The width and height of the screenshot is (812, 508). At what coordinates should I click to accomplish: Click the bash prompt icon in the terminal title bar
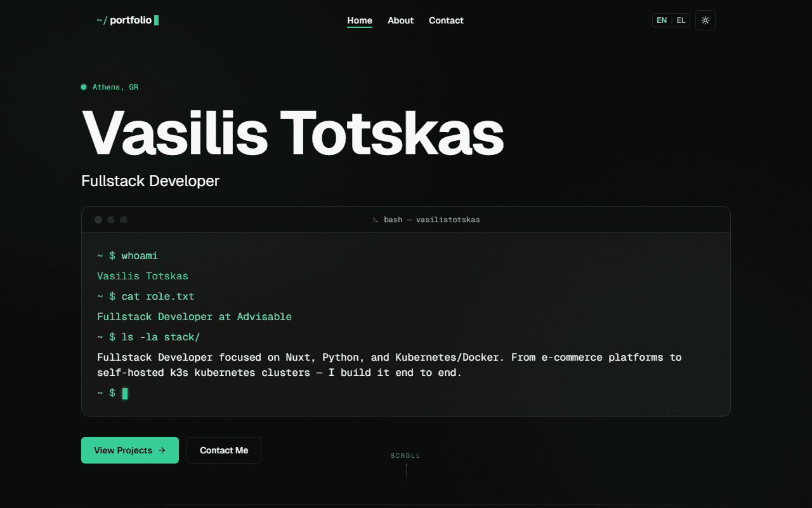[x=374, y=219]
